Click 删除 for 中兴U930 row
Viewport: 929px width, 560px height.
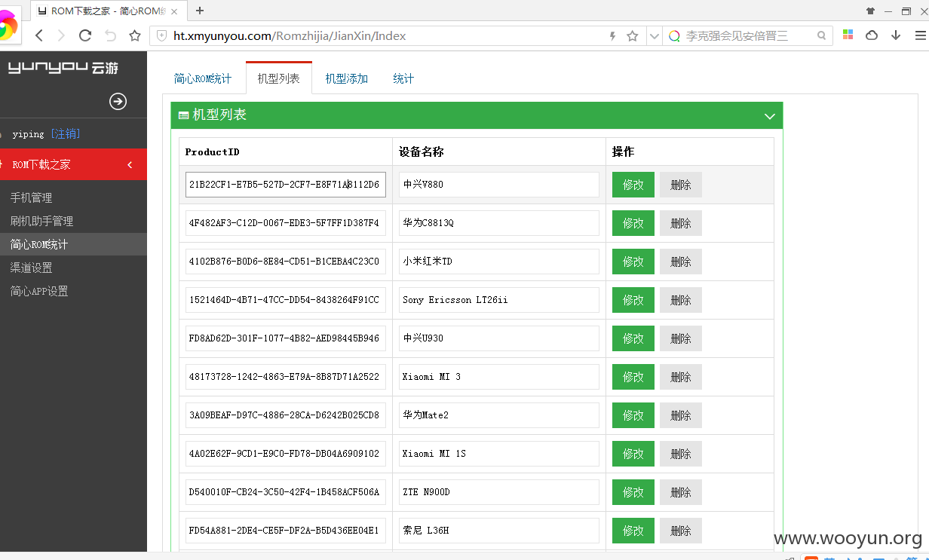[x=681, y=338]
